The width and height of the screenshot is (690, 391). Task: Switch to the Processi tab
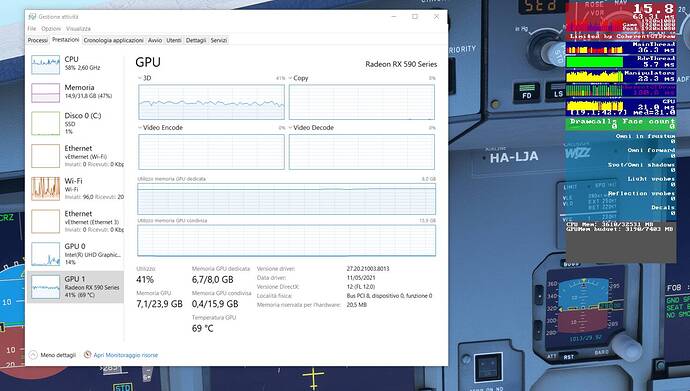tap(38, 40)
